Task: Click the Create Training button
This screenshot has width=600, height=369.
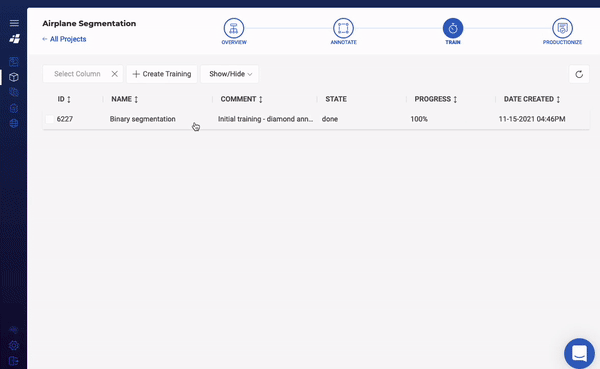Action: 162,74
